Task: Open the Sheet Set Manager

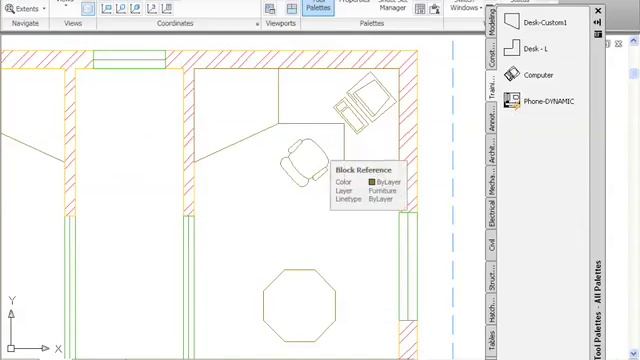Action: pos(392,6)
